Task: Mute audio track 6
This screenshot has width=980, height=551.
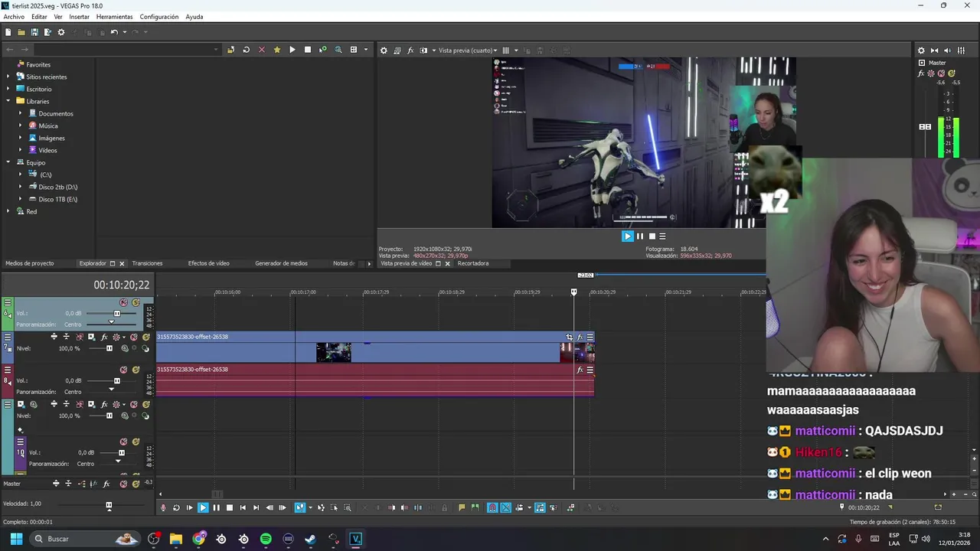Action: click(x=123, y=303)
